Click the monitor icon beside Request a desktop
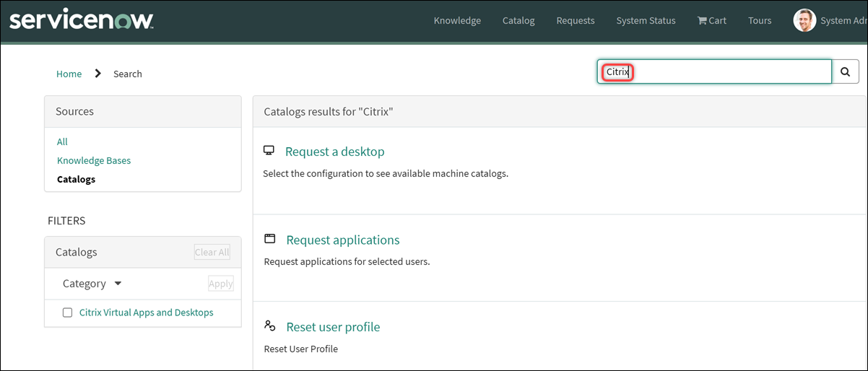This screenshot has width=868, height=371. [269, 151]
